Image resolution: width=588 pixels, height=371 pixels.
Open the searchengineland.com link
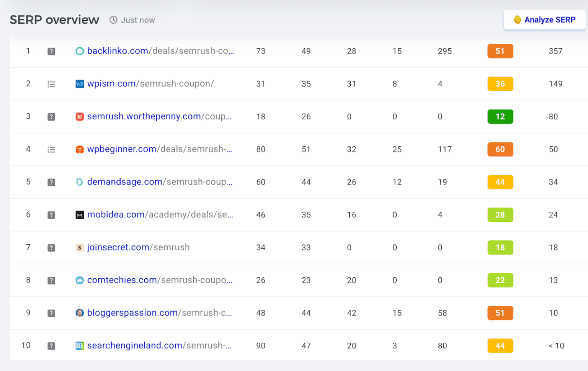(160, 346)
